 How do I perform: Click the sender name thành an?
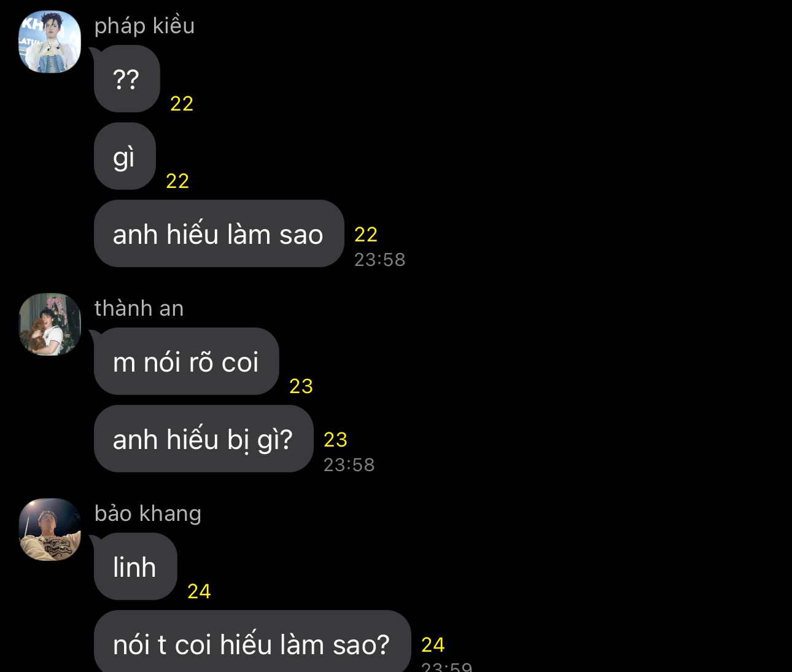(139, 308)
